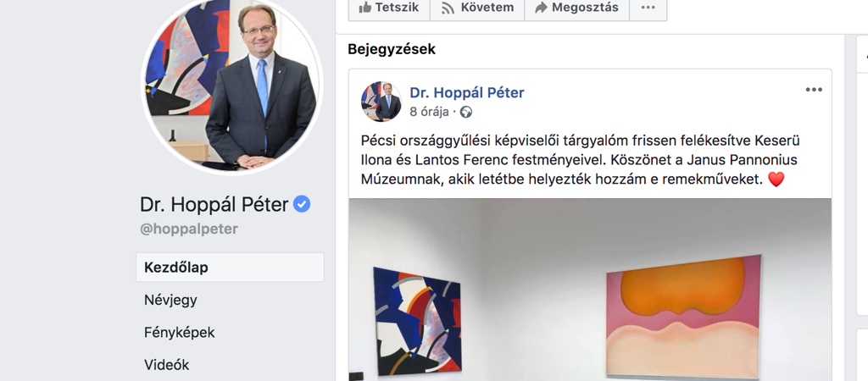The image size is (868, 381).
Task: Click the @hoppalpeter username handle
Action: pyautogui.click(x=189, y=229)
